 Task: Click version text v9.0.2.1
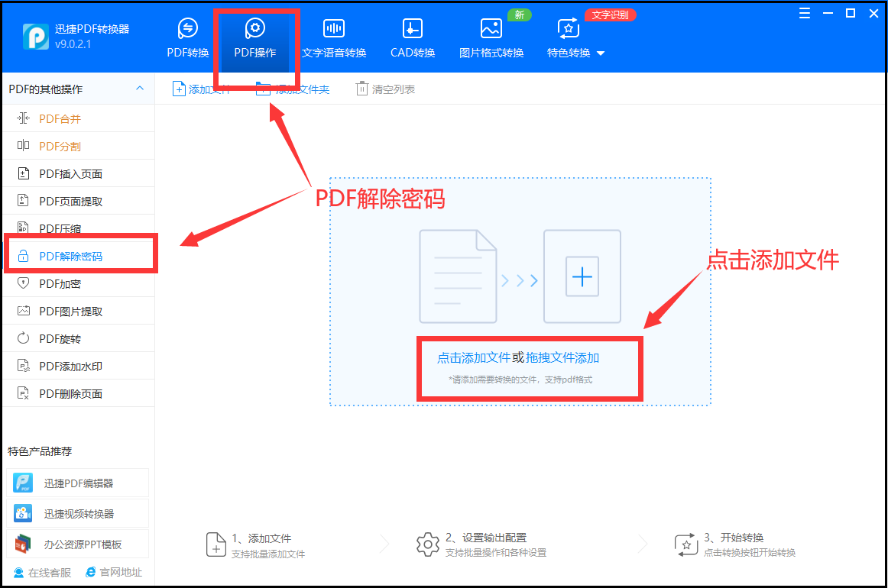point(73,44)
